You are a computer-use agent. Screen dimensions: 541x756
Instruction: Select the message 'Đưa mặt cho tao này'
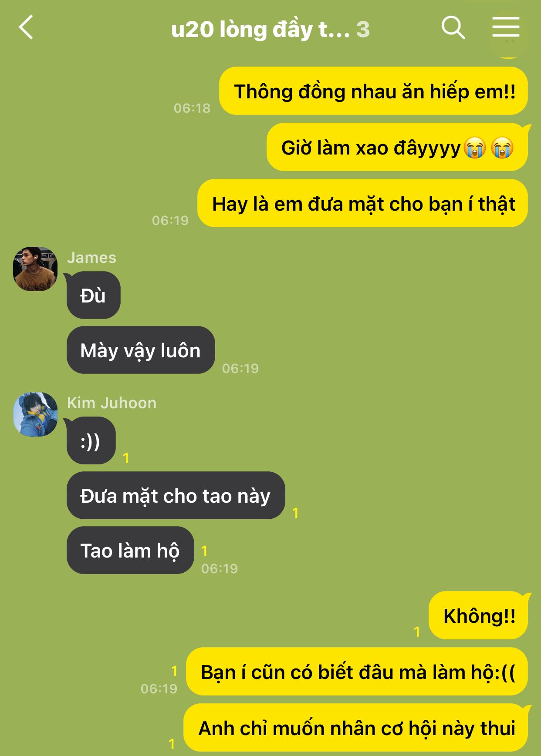pyautogui.click(x=176, y=495)
